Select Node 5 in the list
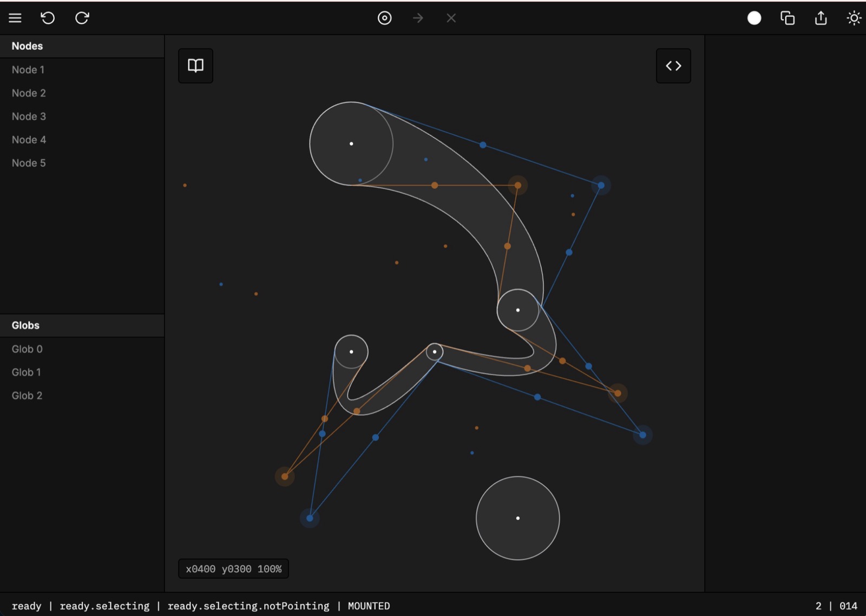866x616 pixels. 82,163
